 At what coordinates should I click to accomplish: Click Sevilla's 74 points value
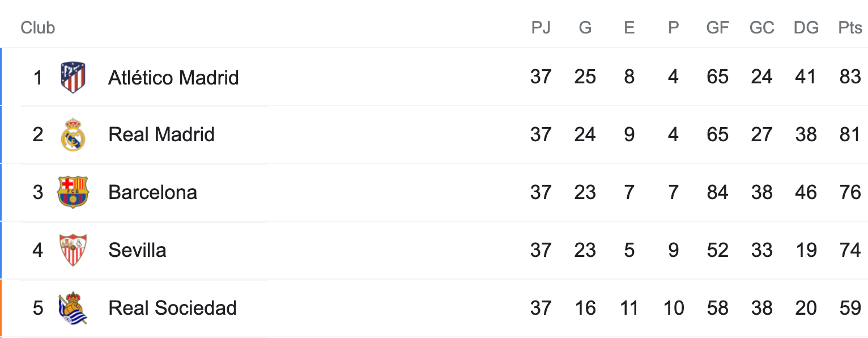(850, 250)
